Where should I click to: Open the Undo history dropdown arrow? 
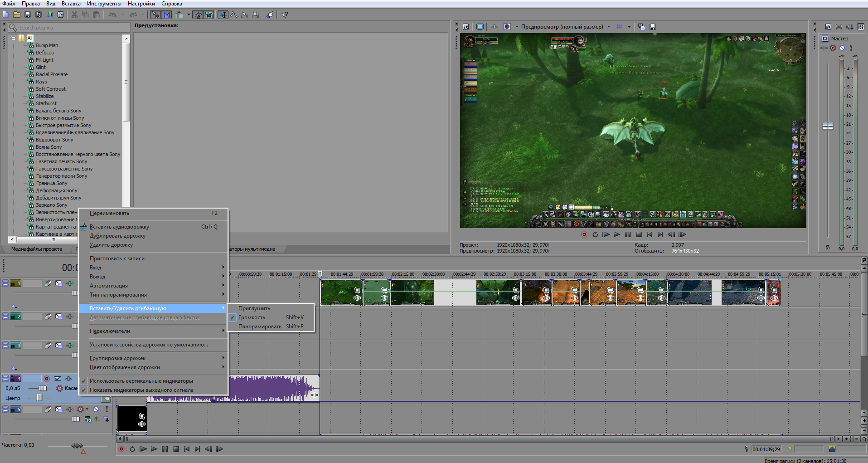pos(122,15)
